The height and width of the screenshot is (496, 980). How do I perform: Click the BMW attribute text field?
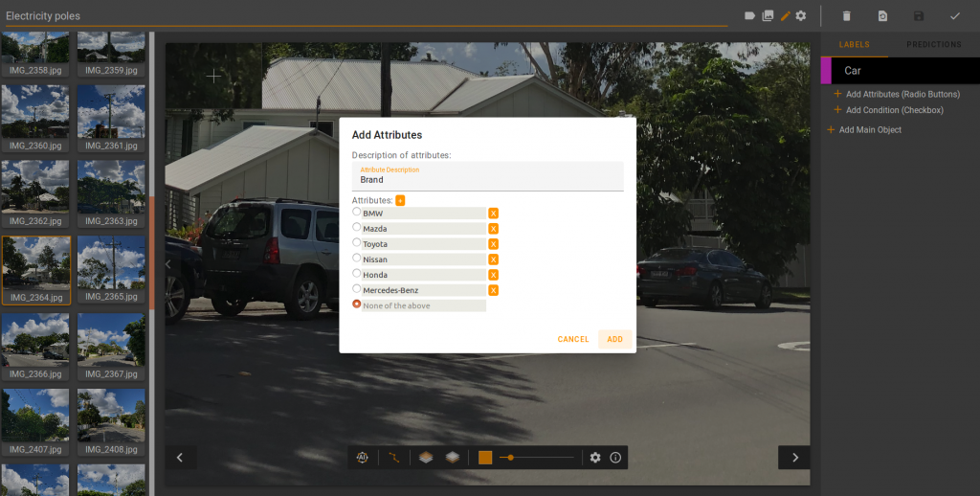click(x=424, y=214)
